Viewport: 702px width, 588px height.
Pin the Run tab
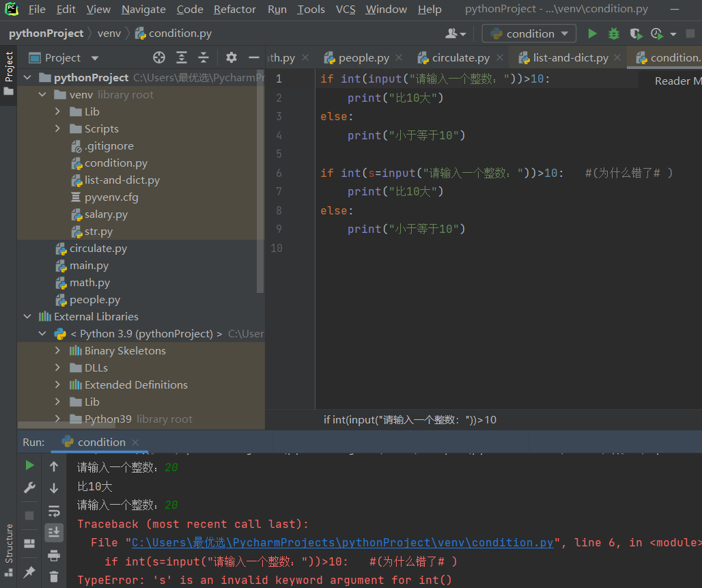(29, 572)
